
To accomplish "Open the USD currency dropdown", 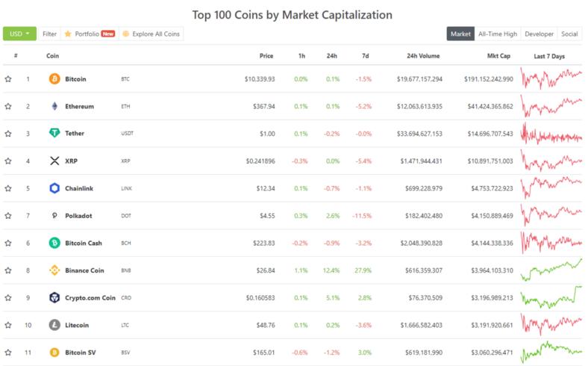I will pos(19,34).
